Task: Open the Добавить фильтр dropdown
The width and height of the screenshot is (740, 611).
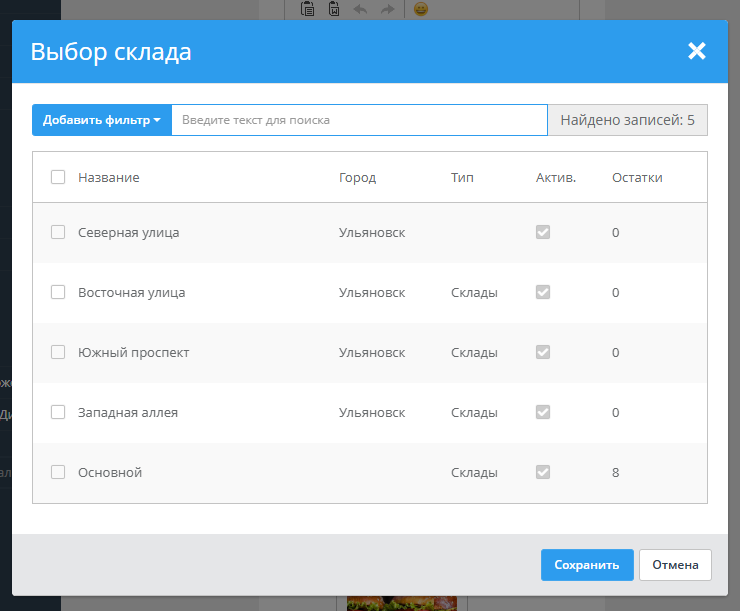Action: (102, 120)
